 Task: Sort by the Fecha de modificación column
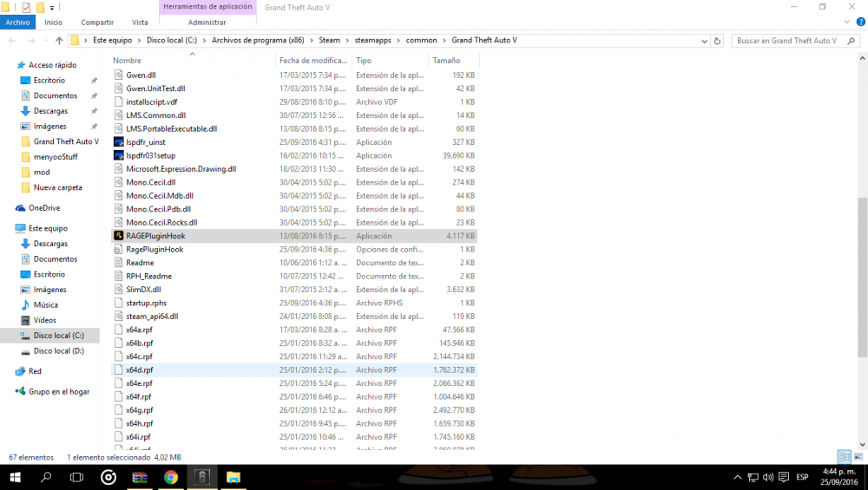coord(313,61)
